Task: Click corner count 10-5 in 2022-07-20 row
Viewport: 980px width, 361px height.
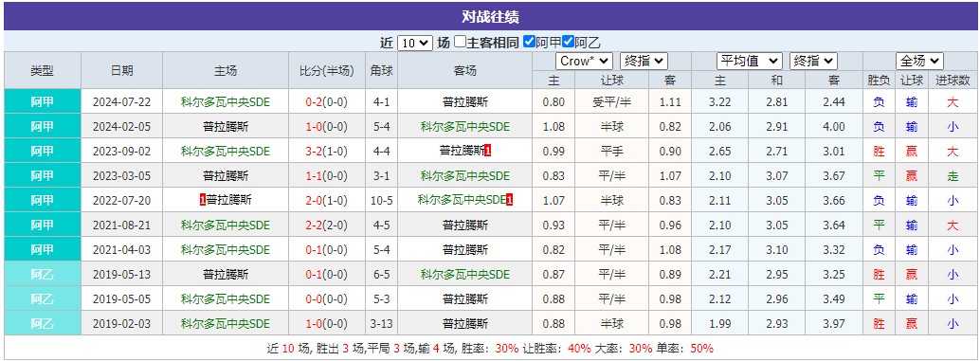Action: tap(381, 201)
